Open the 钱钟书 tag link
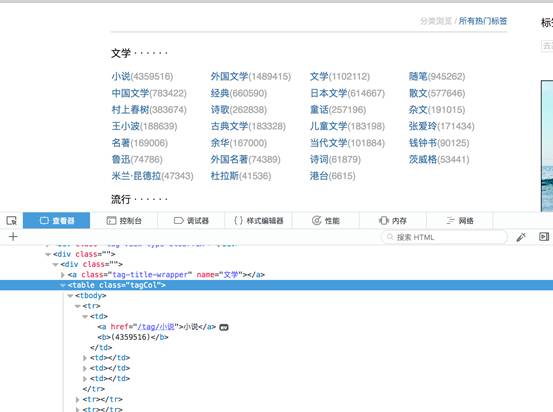Image resolution: width=553 pixels, height=412 pixels. pos(423,143)
